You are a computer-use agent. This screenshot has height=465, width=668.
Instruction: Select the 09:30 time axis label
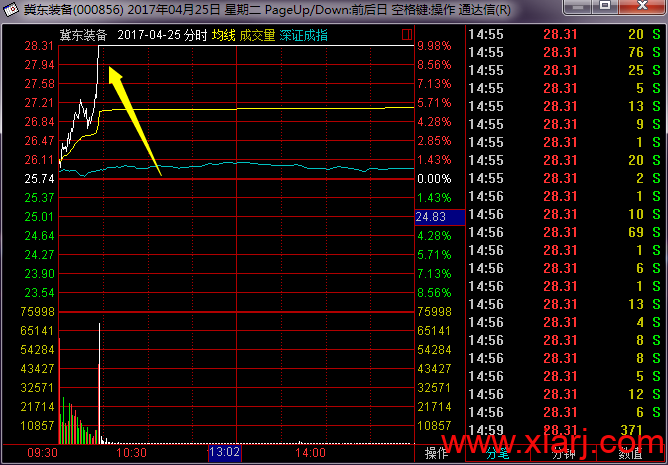(42, 453)
